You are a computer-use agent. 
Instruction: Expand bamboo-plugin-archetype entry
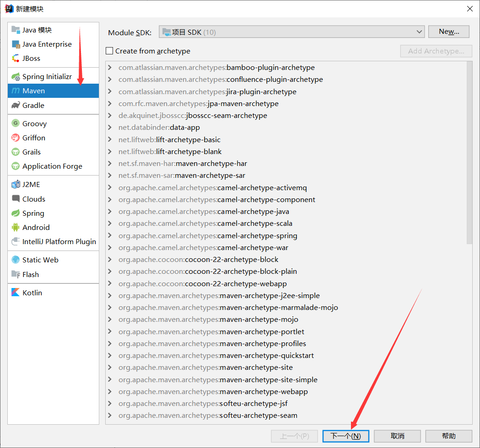coord(110,67)
